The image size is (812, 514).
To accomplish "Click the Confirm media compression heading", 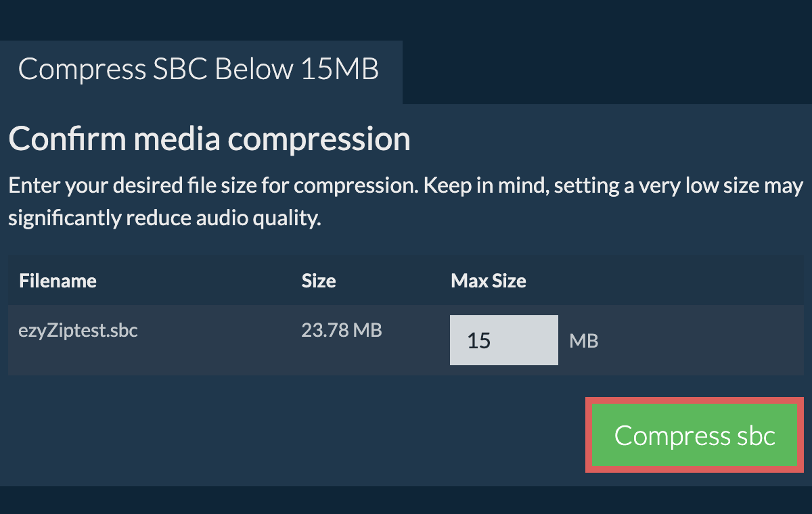I will 209,139.
